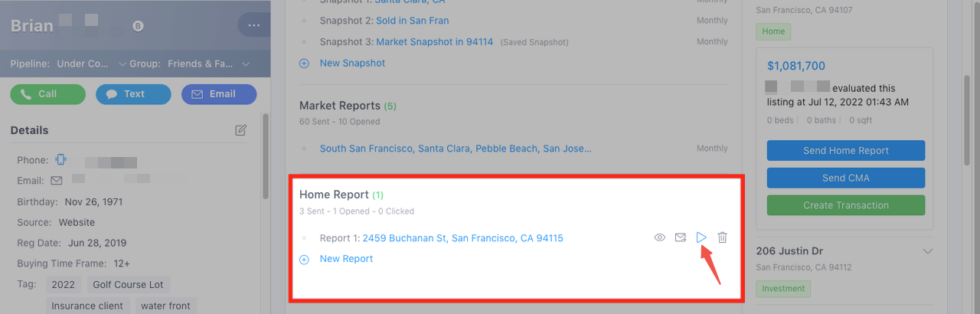Click the Send CMA button
This screenshot has height=314, width=980.
tap(846, 178)
